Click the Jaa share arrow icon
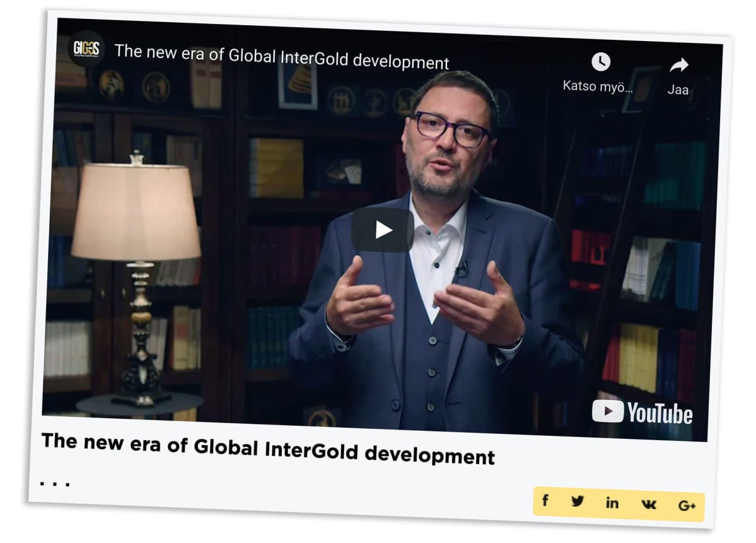This screenshot has height=543, width=756. [x=679, y=65]
